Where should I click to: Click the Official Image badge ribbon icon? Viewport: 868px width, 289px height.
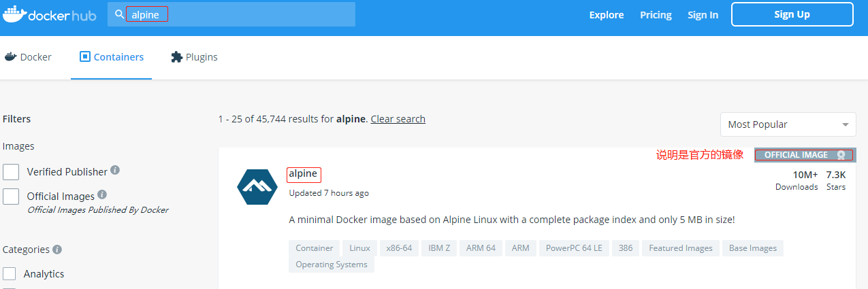(x=841, y=155)
